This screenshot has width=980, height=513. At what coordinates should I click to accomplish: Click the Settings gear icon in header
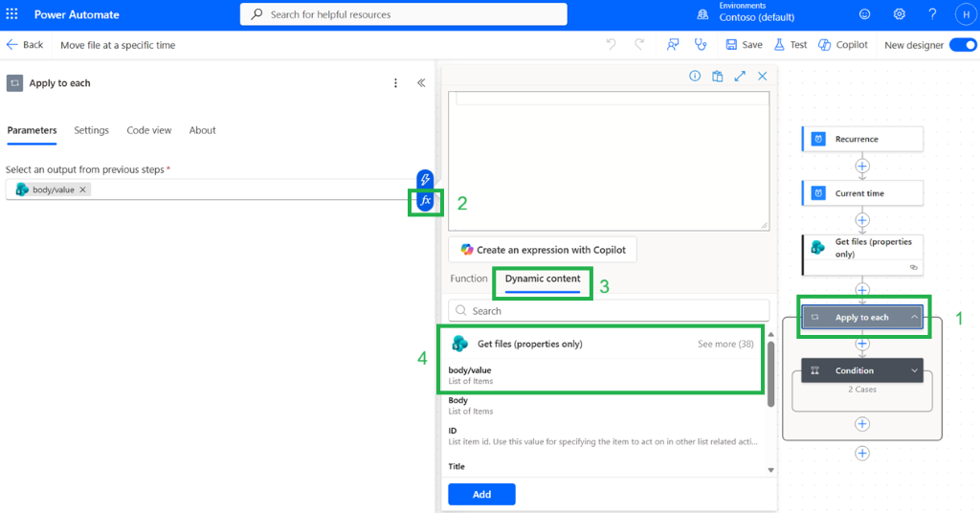[x=899, y=14]
